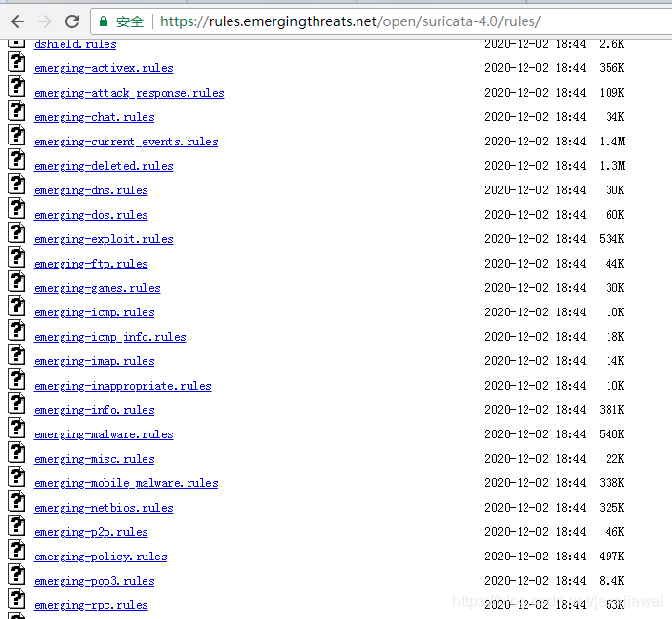Click file icon beside emerging-chat.rules
The height and width of the screenshot is (619, 672).
17,110
